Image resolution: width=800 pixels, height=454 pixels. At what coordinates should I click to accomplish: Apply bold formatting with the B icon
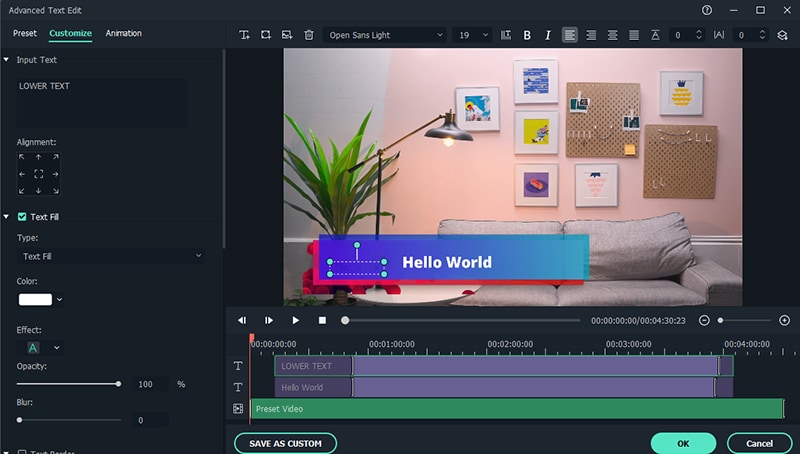pyautogui.click(x=527, y=35)
